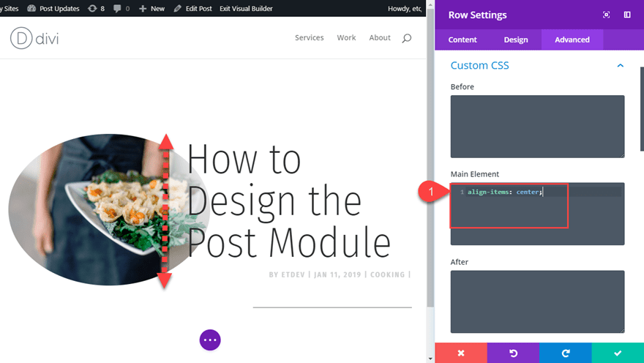
Task: Click the Custom CSS section title
Action: point(480,65)
